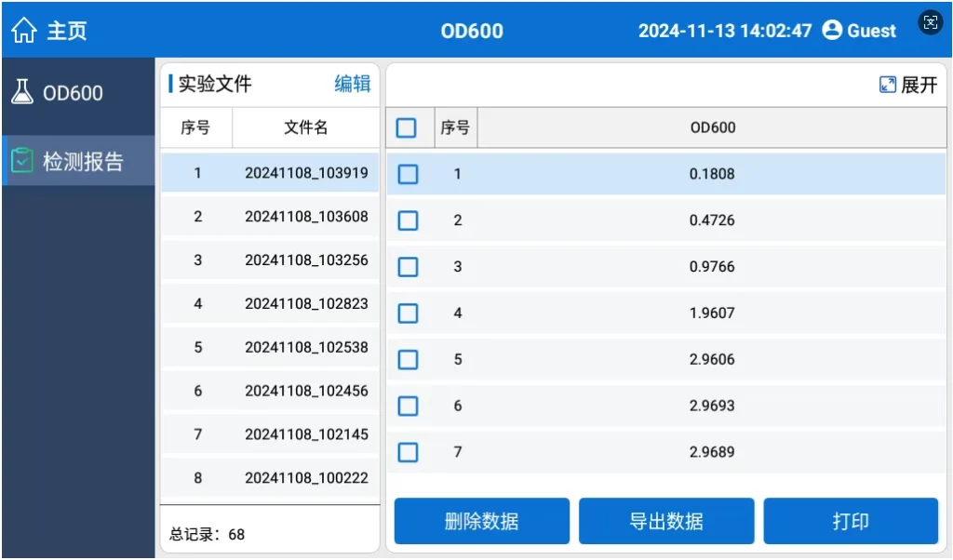Click the Guest username text
This screenshot has height=560, width=953.
(871, 31)
